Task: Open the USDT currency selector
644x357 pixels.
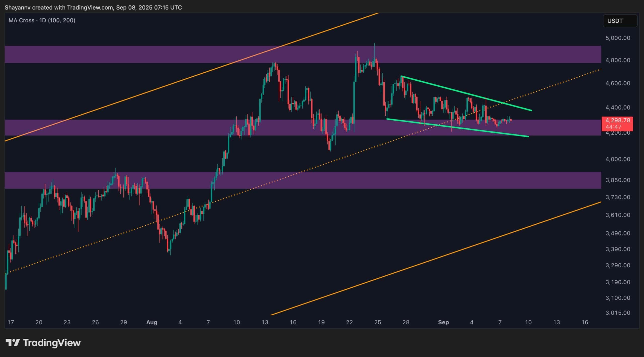Action: pyautogui.click(x=620, y=21)
